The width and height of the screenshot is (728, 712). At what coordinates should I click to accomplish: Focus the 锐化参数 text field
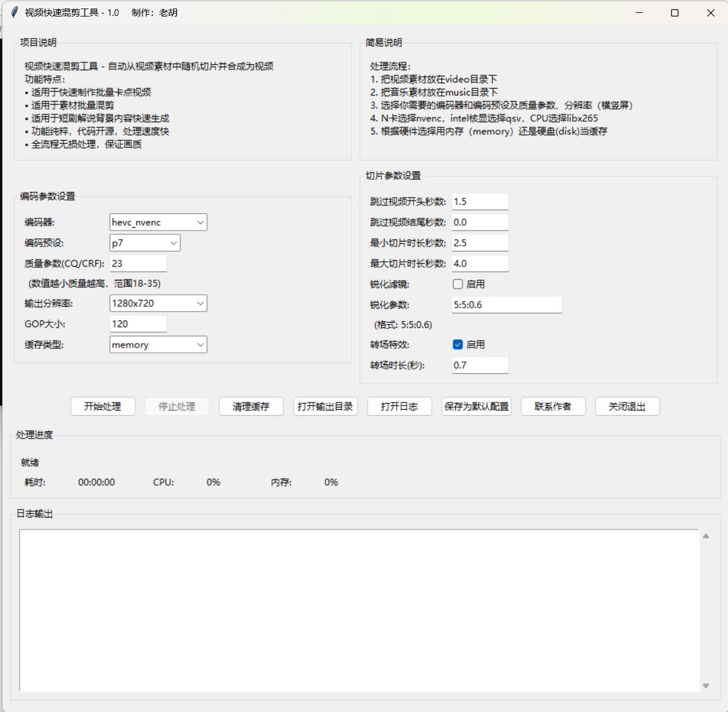(507, 305)
